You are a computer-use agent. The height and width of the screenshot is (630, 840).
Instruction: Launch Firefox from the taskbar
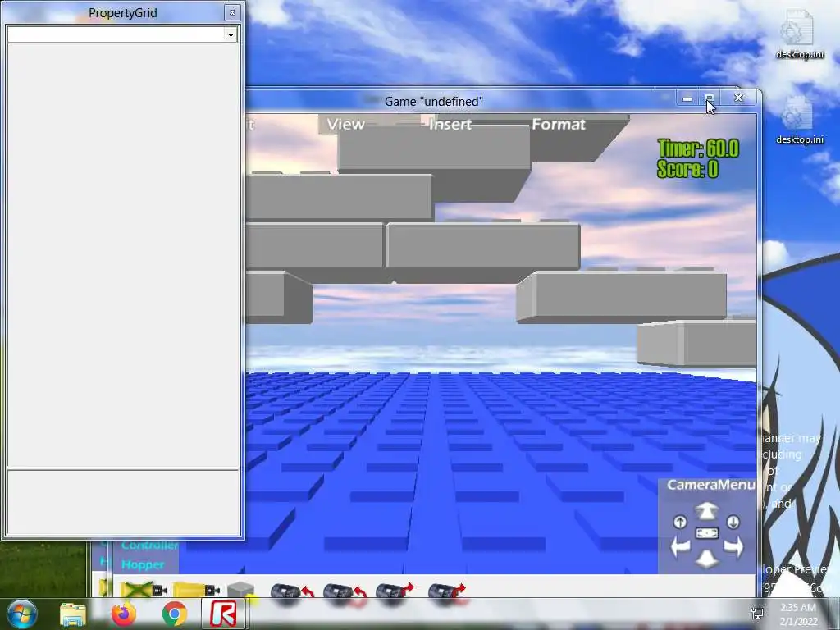pyautogui.click(x=123, y=614)
